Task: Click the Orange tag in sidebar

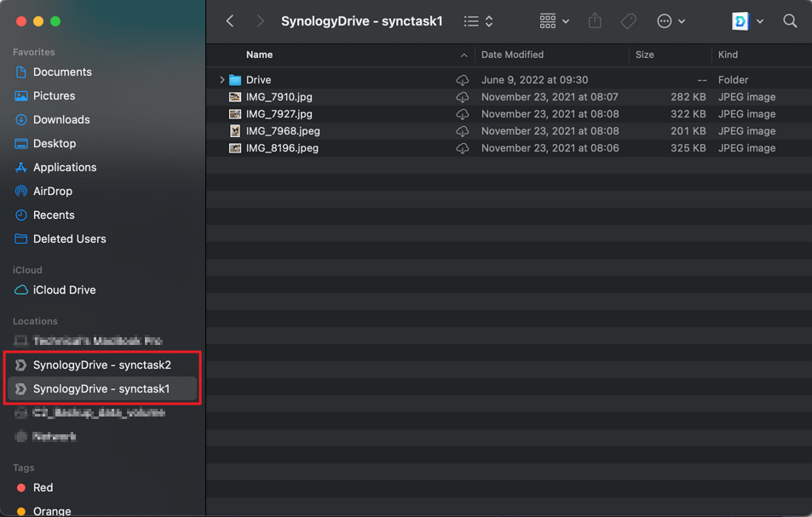Action: coord(52,511)
